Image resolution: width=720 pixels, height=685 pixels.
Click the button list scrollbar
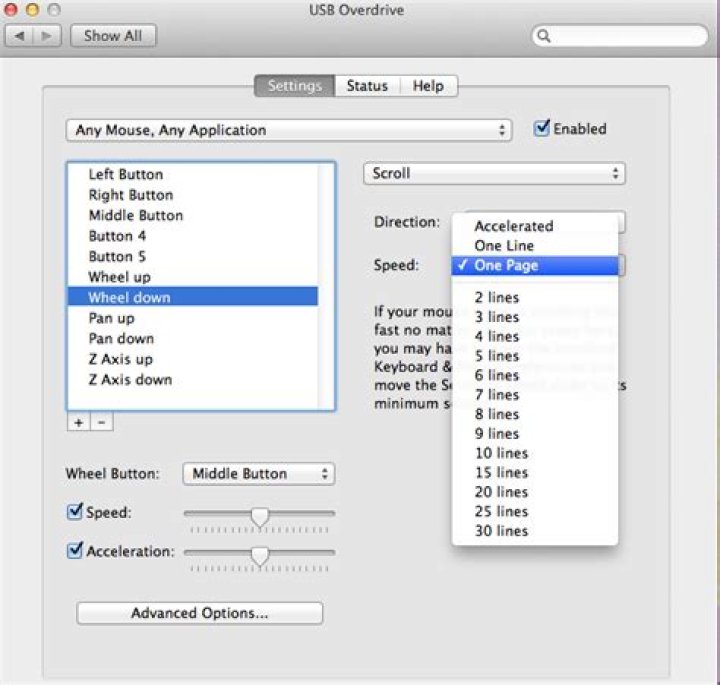pos(326,286)
